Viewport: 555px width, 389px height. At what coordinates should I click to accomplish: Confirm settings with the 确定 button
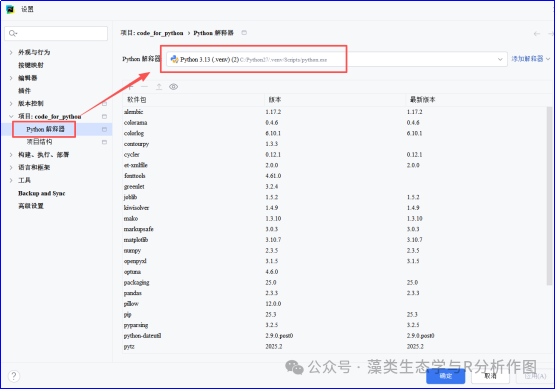[x=445, y=376]
